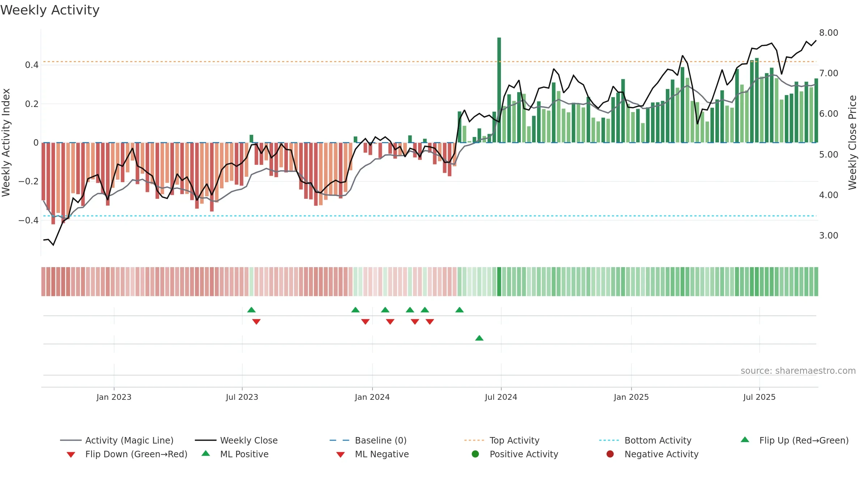Click the Positive Activity legend green dot

(476, 454)
